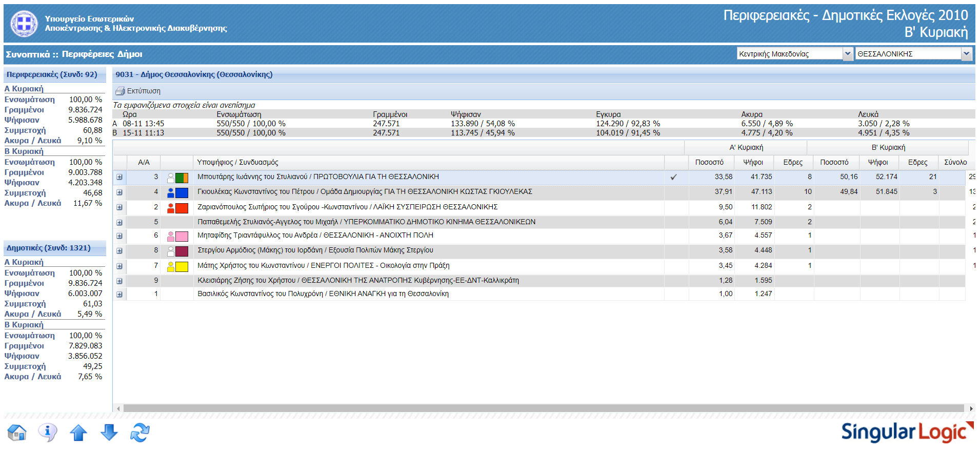Image resolution: width=980 pixels, height=449 pixels.
Task: Click the home icon in bottom toolbar
Action: (x=17, y=433)
